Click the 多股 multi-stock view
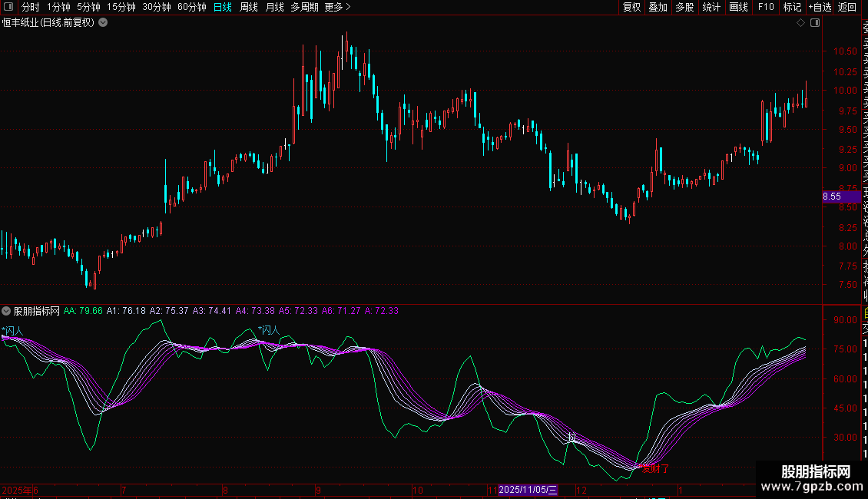This screenshot has height=499, width=868. (684, 7)
